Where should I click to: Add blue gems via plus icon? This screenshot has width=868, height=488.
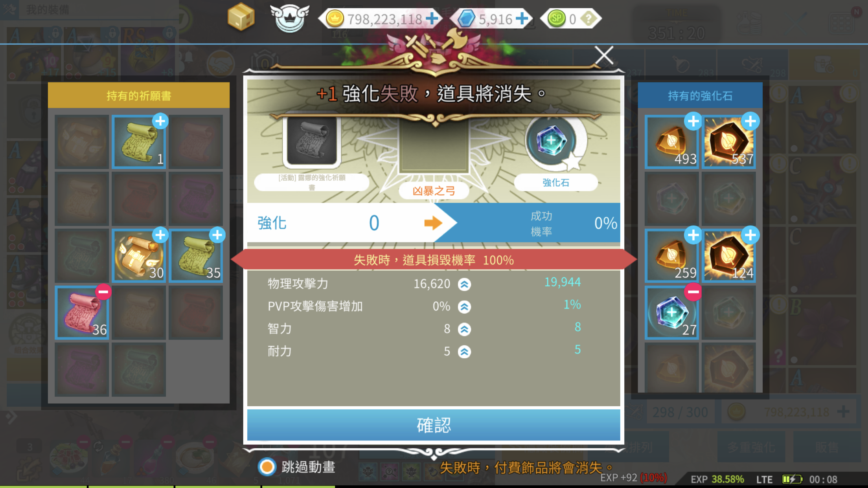[522, 18]
